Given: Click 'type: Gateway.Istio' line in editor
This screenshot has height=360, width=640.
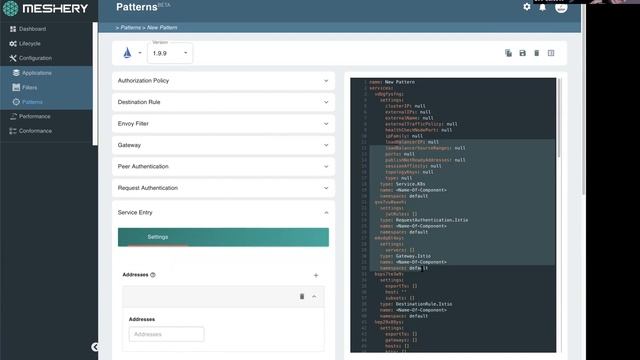Looking at the screenshot, I should tap(405, 256).
